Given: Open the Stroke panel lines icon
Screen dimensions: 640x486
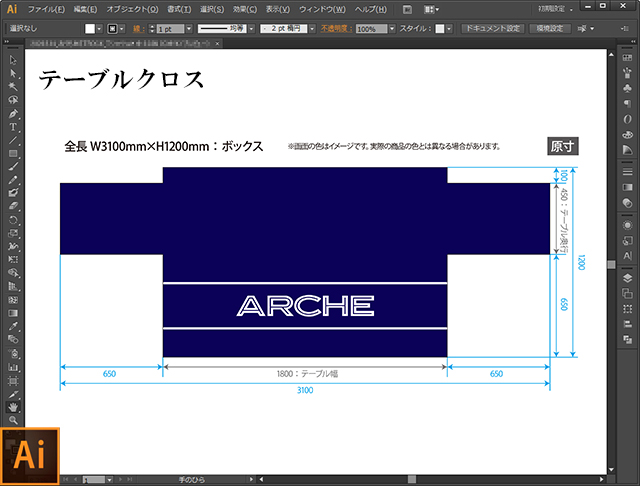Looking at the screenshot, I should [627, 172].
